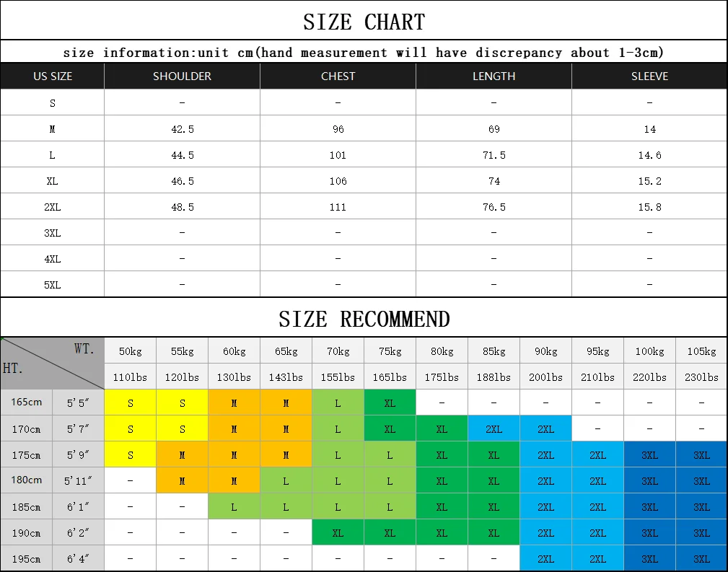Click the sleeve value 14.6

(x=649, y=155)
